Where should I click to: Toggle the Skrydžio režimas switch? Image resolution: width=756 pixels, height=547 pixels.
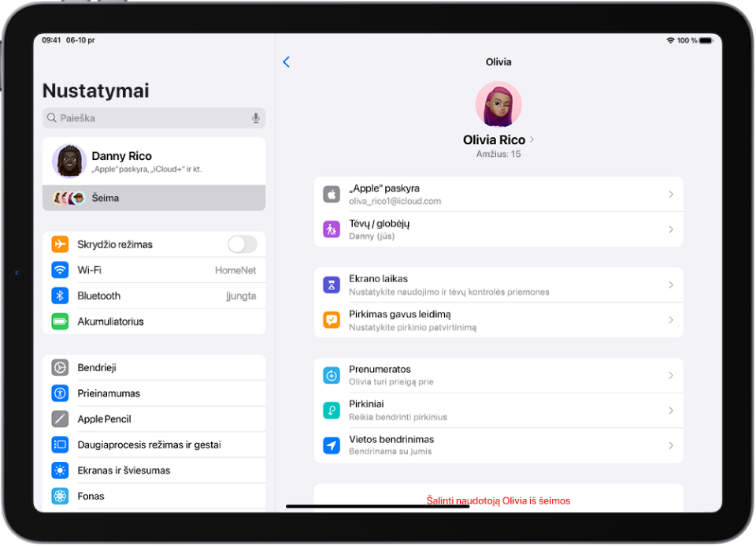[243, 244]
